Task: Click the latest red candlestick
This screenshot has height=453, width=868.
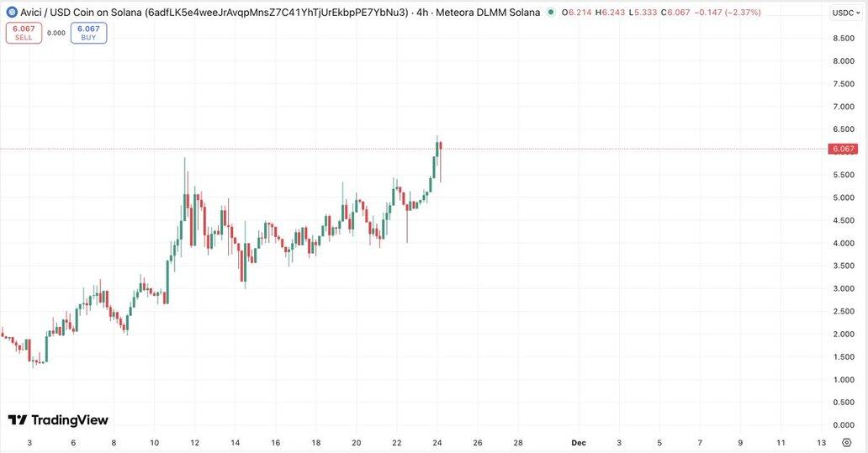Action: point(441,151)
